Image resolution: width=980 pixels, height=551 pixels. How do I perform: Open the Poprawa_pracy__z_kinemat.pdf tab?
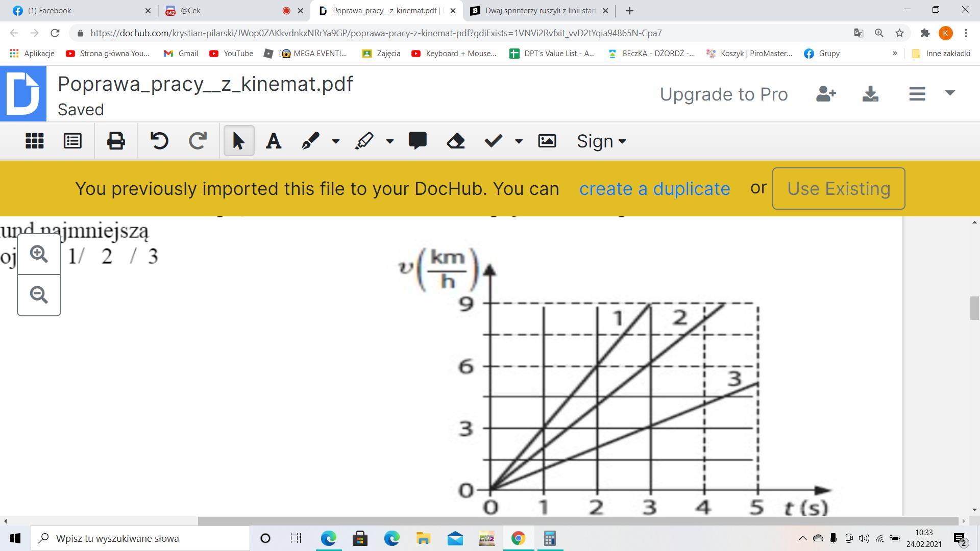point(386,10)
